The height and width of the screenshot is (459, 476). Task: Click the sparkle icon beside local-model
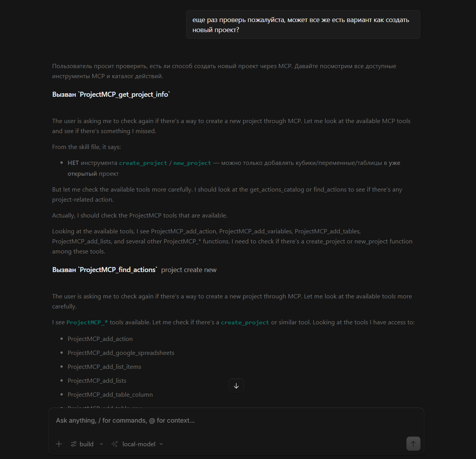click(115, 444)
